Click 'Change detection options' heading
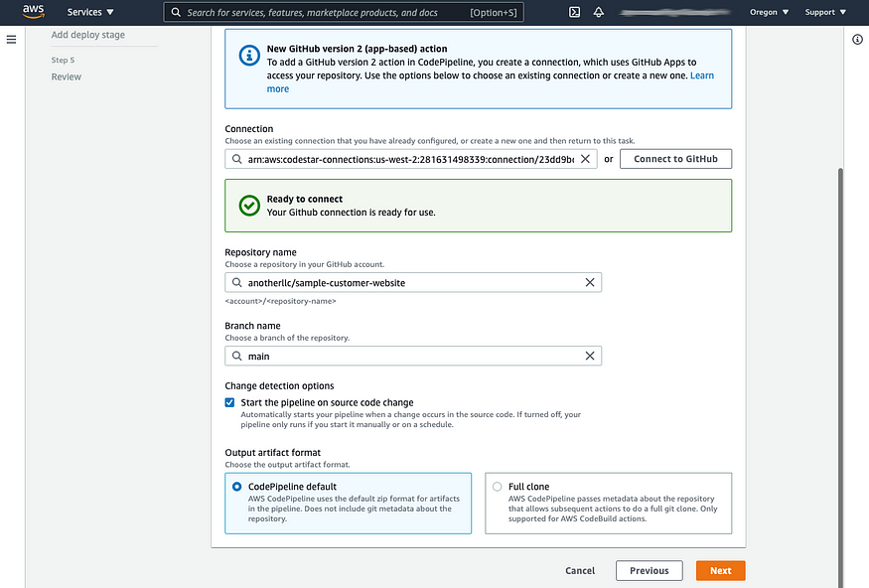 [x=279, y=385]
